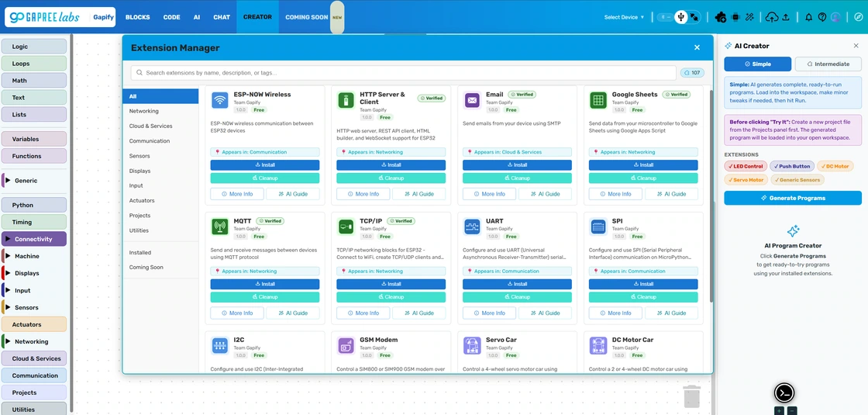The image size is (868, 415).
Task: Click the upload arrow icon
Action: (x=786, y=17)
